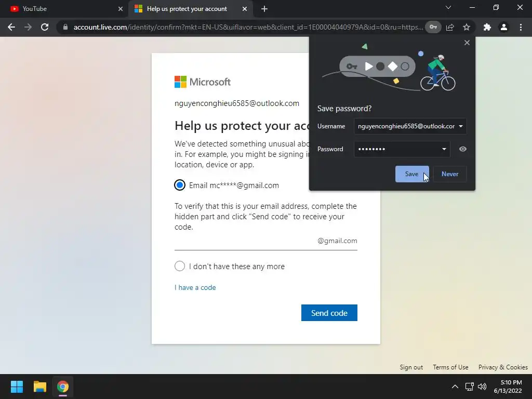Click the browser forward arrow
The image size is (532, 399).
pos(28,27)
